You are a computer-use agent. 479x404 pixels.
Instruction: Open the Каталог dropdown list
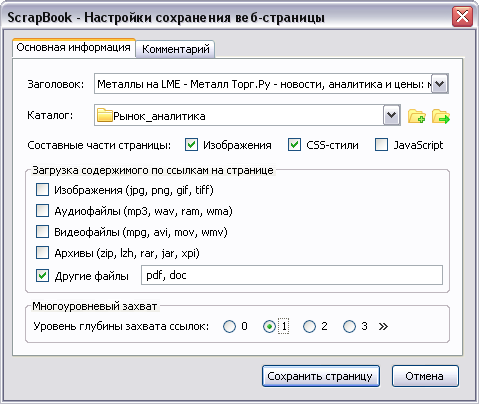(x=391, y=116)
